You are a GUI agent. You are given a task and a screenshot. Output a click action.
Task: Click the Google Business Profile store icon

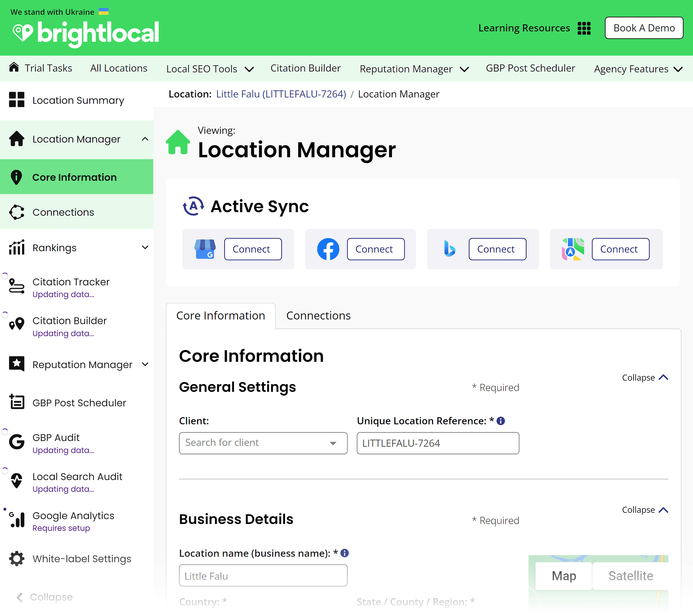point(205,249)
